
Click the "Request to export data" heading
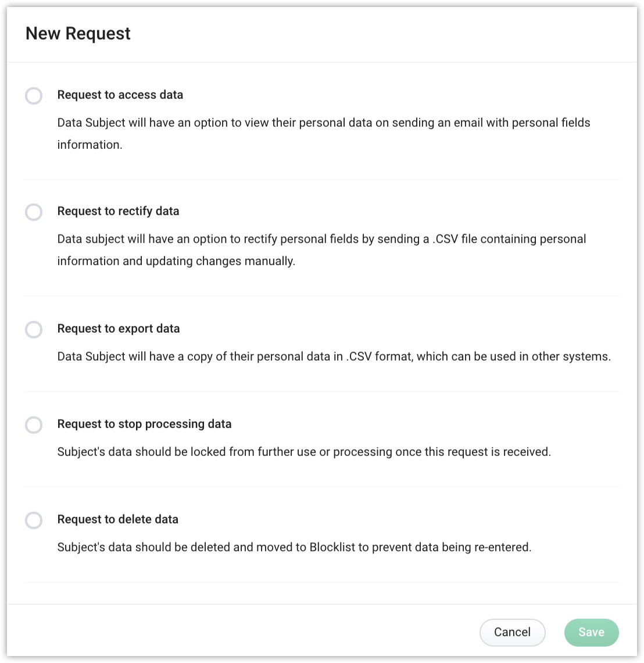(x=119, y=329)
